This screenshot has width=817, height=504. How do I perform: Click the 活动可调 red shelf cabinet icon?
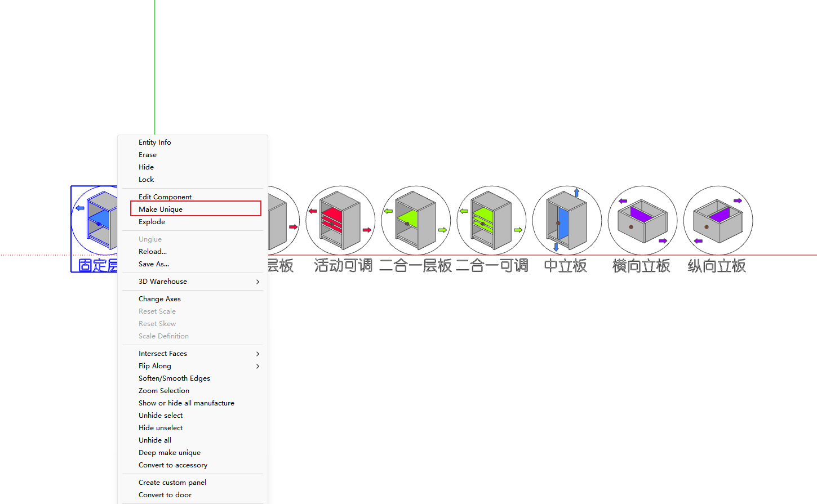(x=340, y=220)
